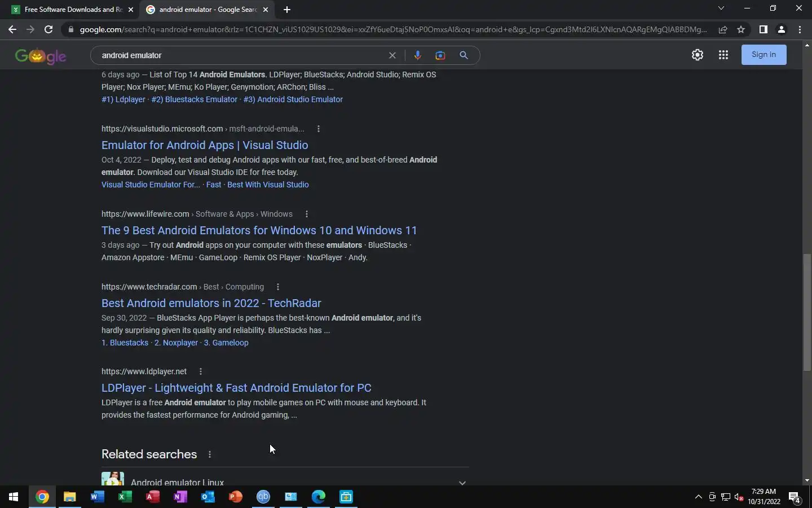
Task: Open more options for ldplayer.net result
Action: (x=201, y=371)
